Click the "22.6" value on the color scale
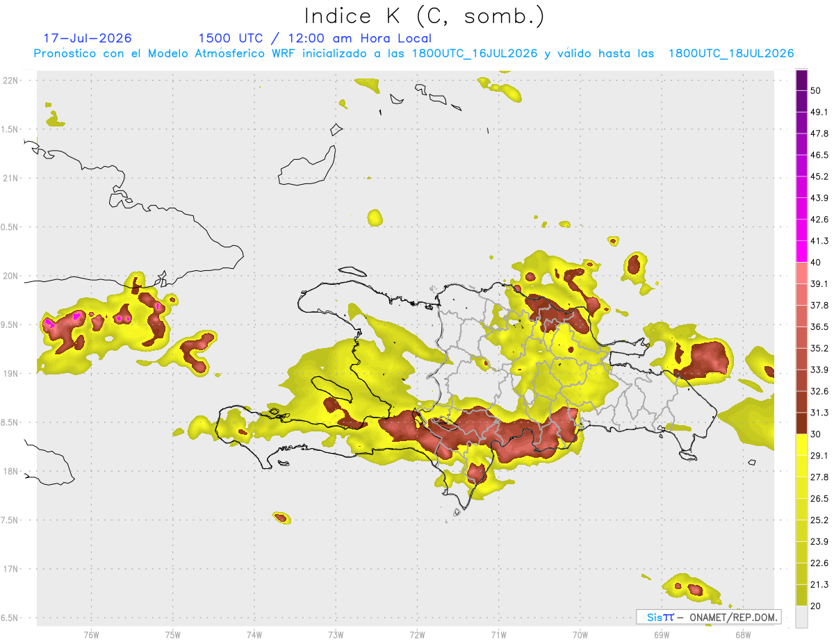The width and height of the screenshot is (834, 644). tap(819, 563)
